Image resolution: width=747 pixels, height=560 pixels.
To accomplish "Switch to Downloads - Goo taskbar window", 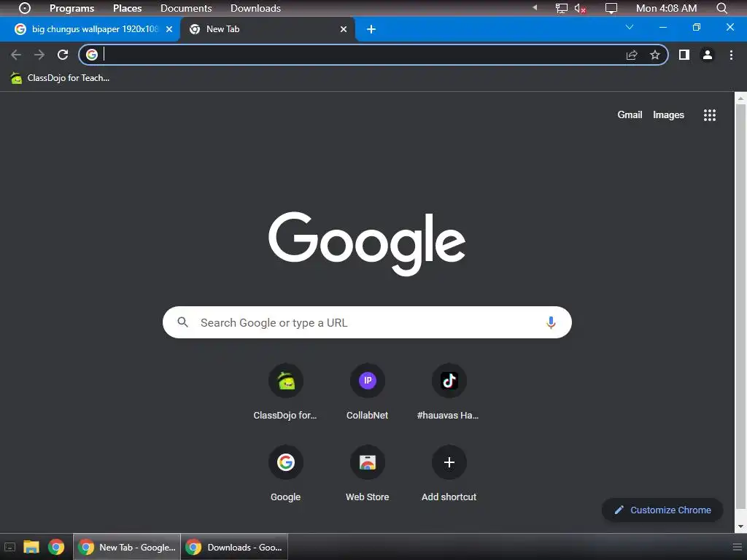I will (234, 547).
